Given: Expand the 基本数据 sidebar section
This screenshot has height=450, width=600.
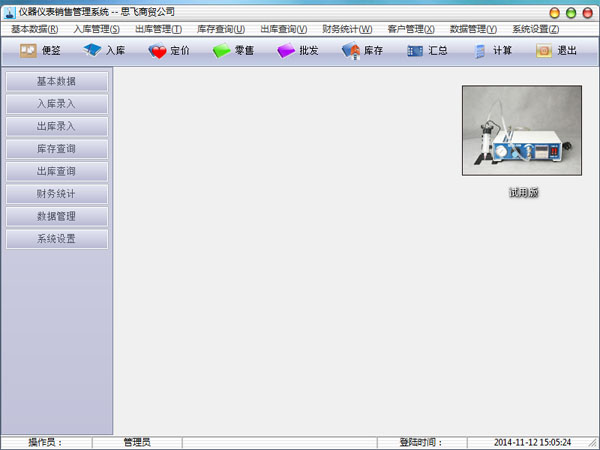Looking at the screenshot, I should click(56, 81).
